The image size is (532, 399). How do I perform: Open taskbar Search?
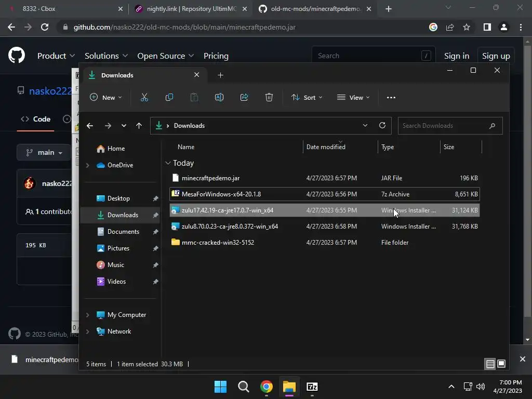click(x=243, y=387)
